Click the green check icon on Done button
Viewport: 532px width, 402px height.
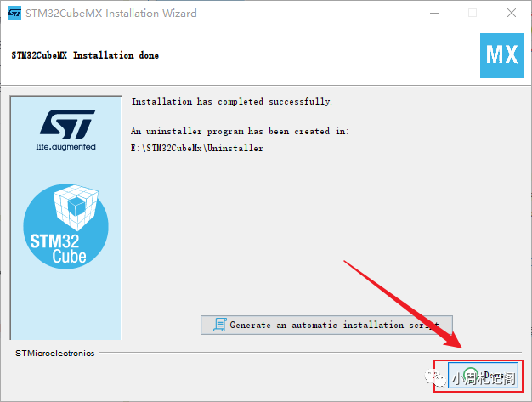(x=471, y=375)
